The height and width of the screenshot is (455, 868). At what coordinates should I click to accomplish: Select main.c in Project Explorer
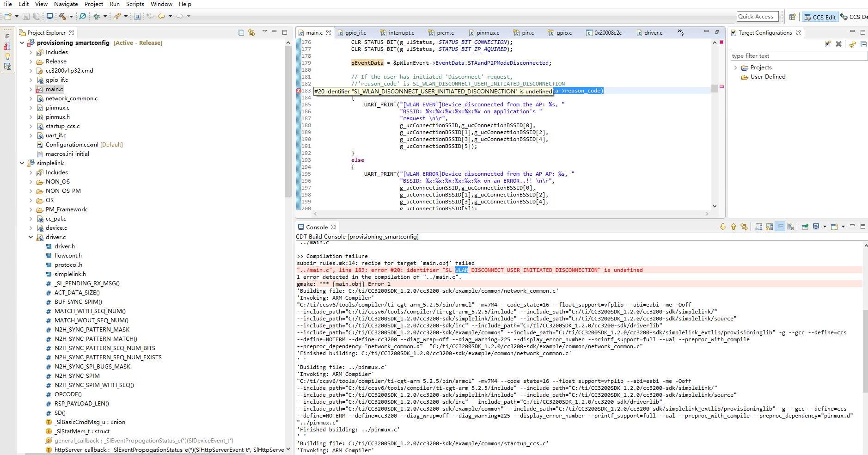click(x=54, y=89)
